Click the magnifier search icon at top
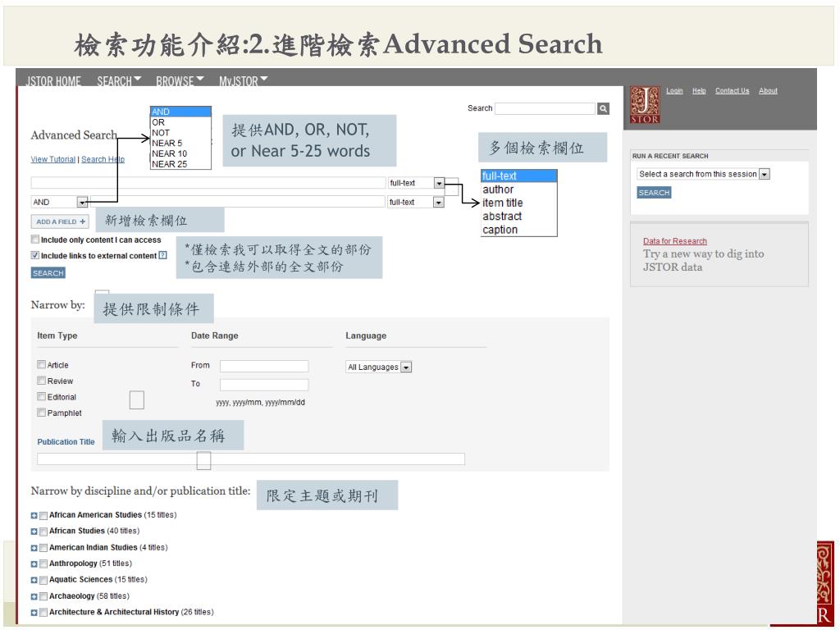 (x=603, y=109)
